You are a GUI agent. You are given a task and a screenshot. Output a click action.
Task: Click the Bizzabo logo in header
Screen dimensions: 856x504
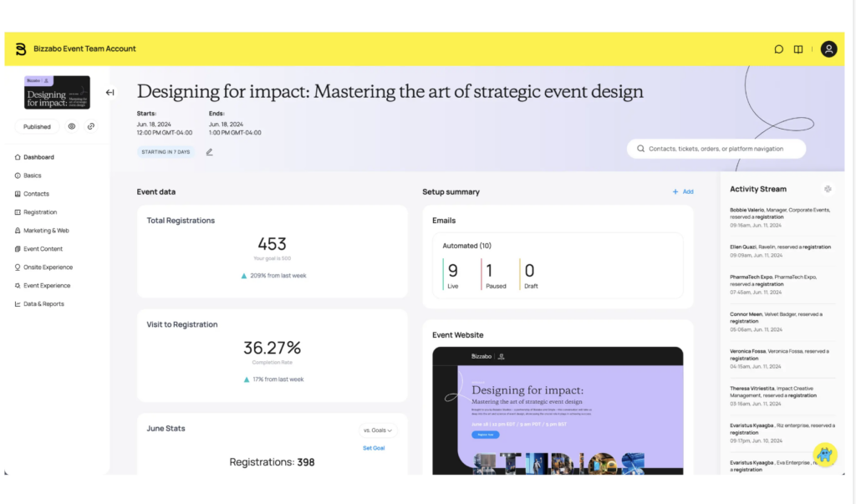pyautogui.click(x=21, y=49)
